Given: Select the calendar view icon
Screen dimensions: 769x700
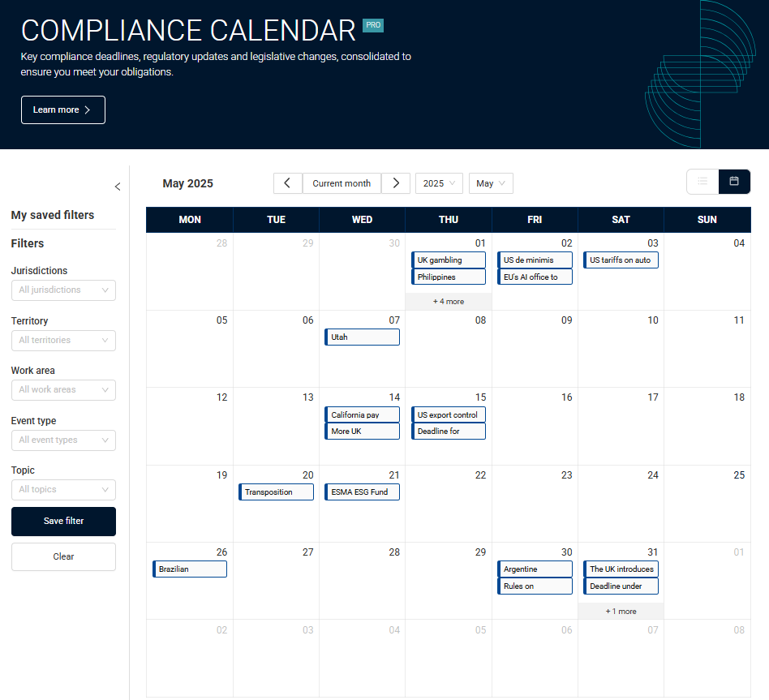Looking at the screenshot, I should click(x=733, y=182).
